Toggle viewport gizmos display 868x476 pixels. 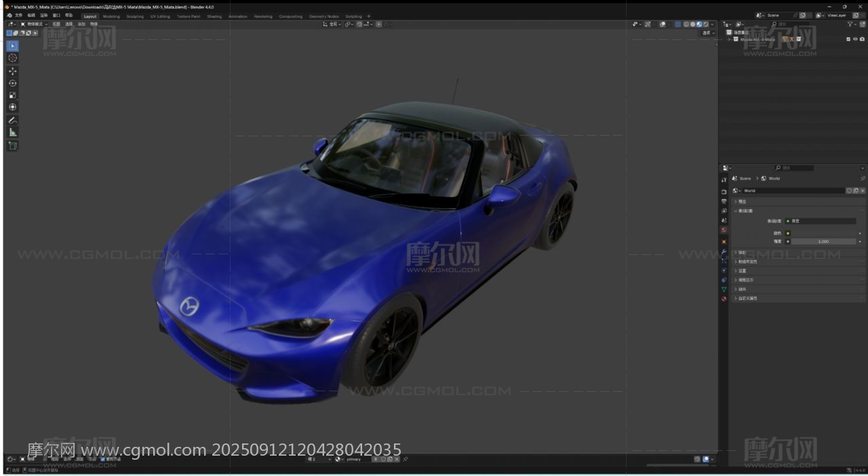click(x=648, y=24)
